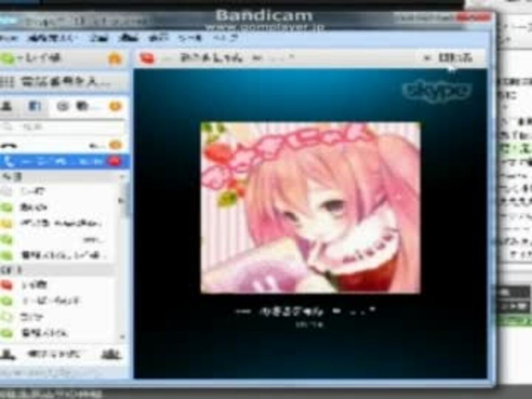The width and height of the screenshot is (532, 399).
Task: Open the Conversation menu in Skype menu bar
Action: [x=99, y=38]
